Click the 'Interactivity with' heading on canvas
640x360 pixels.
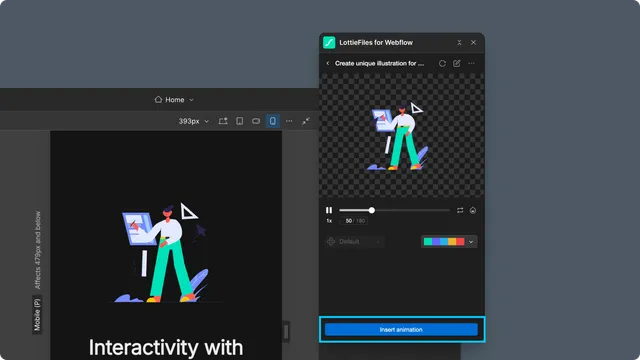(x=166, y=347)
